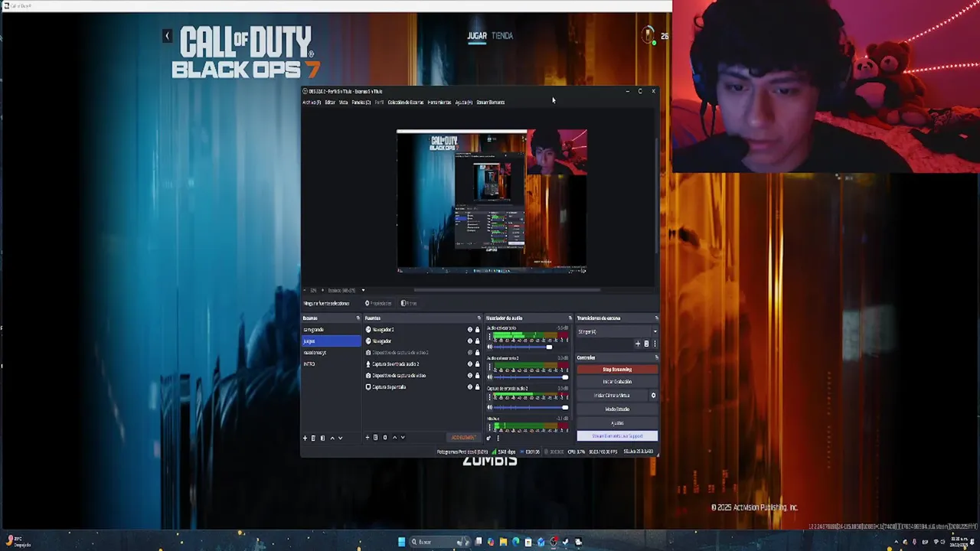Open the transition properties dots menu
The image size is (980, 551).
point(655,344)
